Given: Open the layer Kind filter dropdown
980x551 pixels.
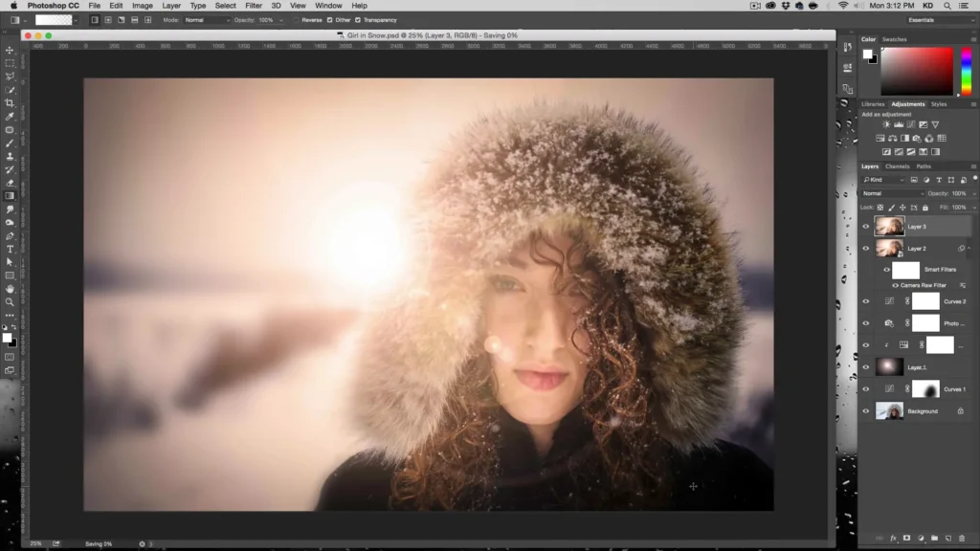Looking at the screenshot, I should pyautogui.click(x=883, y=180).
